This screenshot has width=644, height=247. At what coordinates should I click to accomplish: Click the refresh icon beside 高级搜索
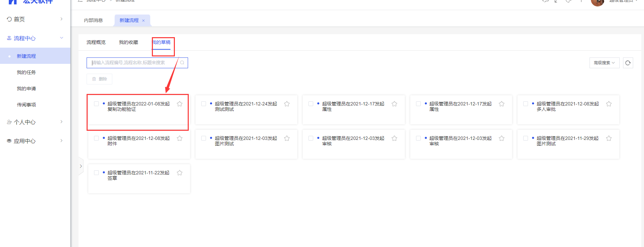628,63
